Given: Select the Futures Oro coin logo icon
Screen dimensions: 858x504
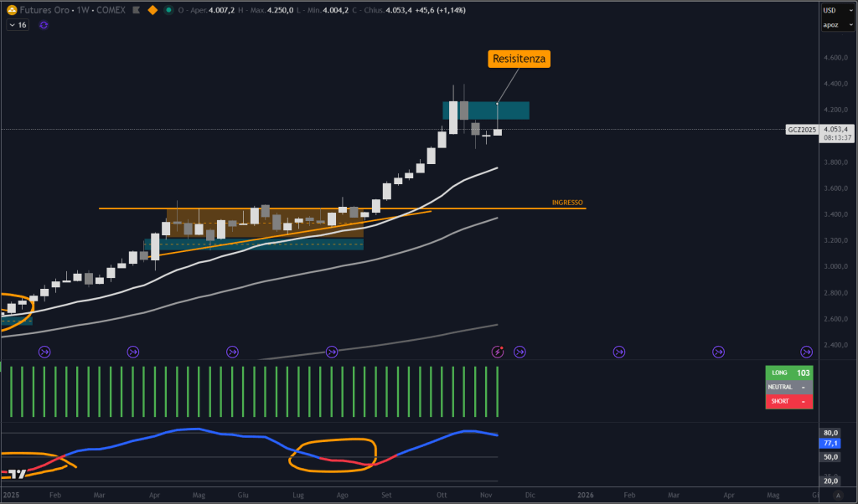Looking at the screenshot, I should click(12, 10).
